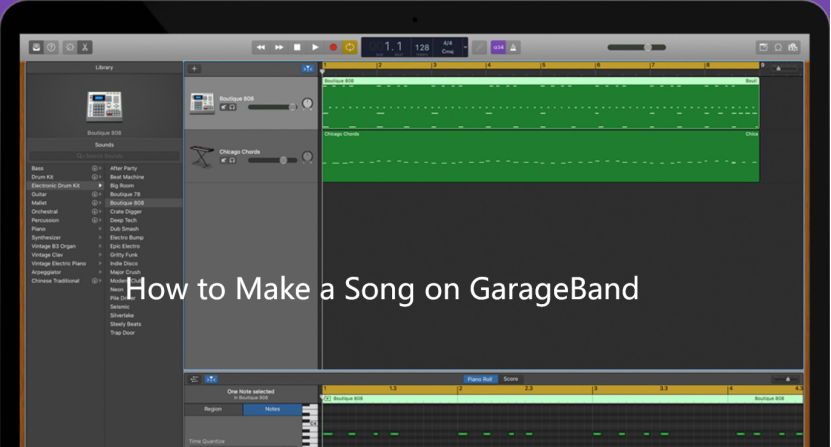831x447 pixels.
Task: Expand the Piano category chevron
Action: coord(100,229)
